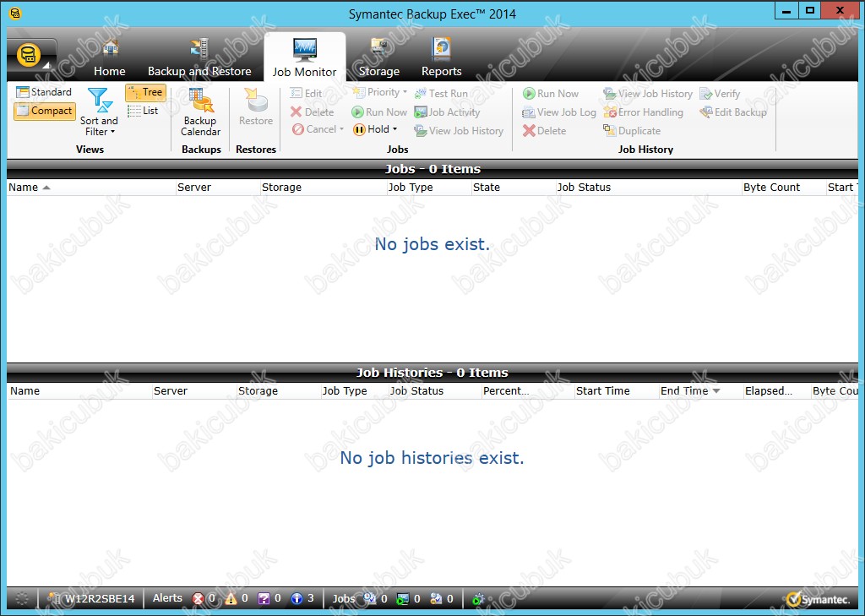Viewport: 865px width, 616px height.
Task: Sort Job Histories by Job Status column
Action: (x=435, y=390)
